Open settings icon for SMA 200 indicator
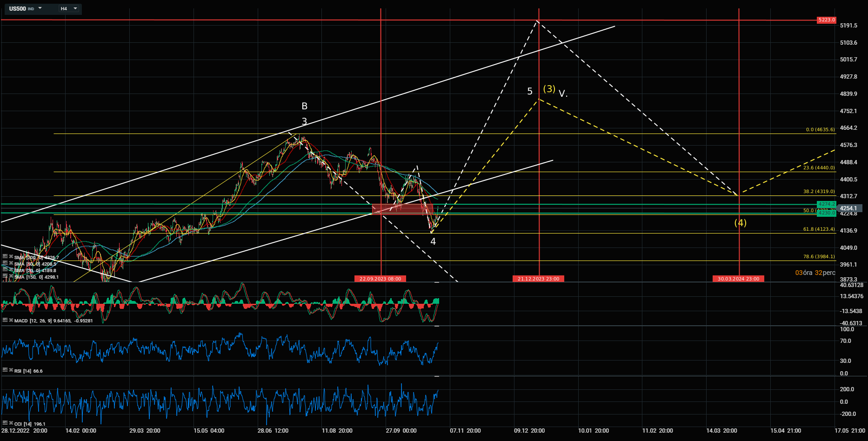This screenshot has width=868, height=441. [x=5, y=256]
